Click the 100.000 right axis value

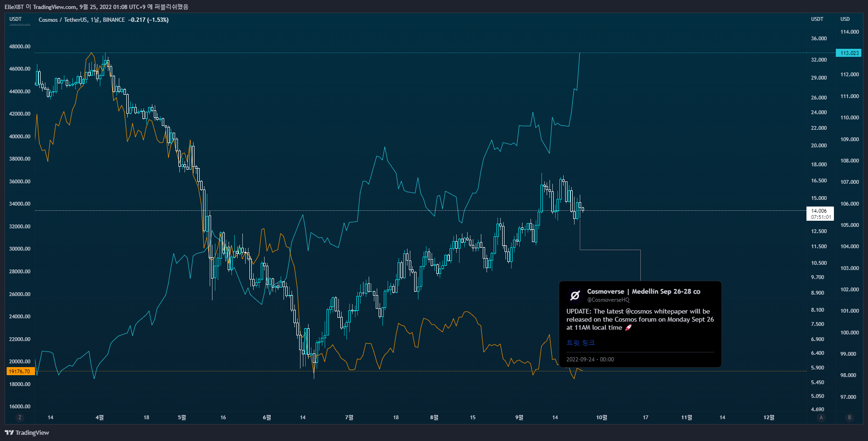[x=850, y=333]
